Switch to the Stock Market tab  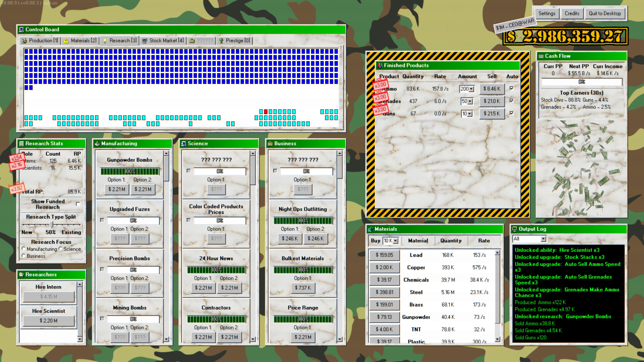pyautogui.click(x=163, y=40)
